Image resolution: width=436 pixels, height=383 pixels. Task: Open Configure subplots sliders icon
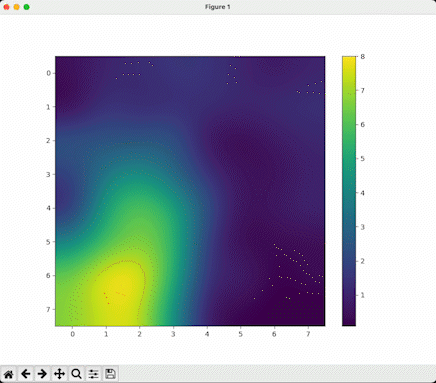pos(93,374)
